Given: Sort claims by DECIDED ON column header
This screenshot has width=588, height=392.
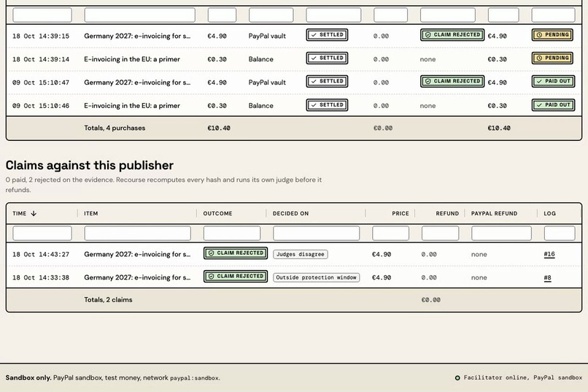Looking at the screenshot, I should [290, 213].
